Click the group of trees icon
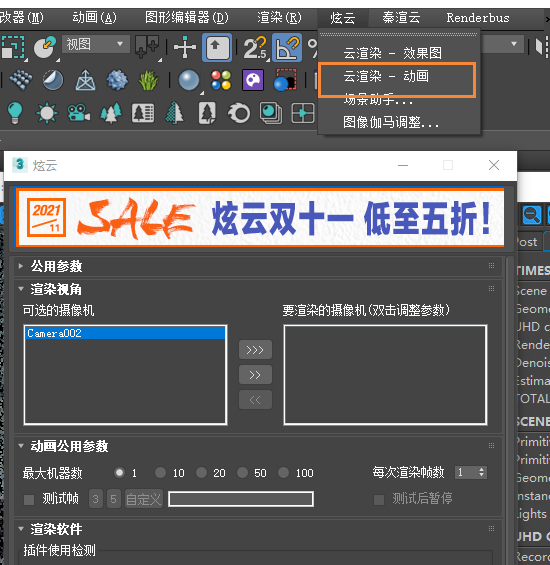 click(x=111, y=113)
